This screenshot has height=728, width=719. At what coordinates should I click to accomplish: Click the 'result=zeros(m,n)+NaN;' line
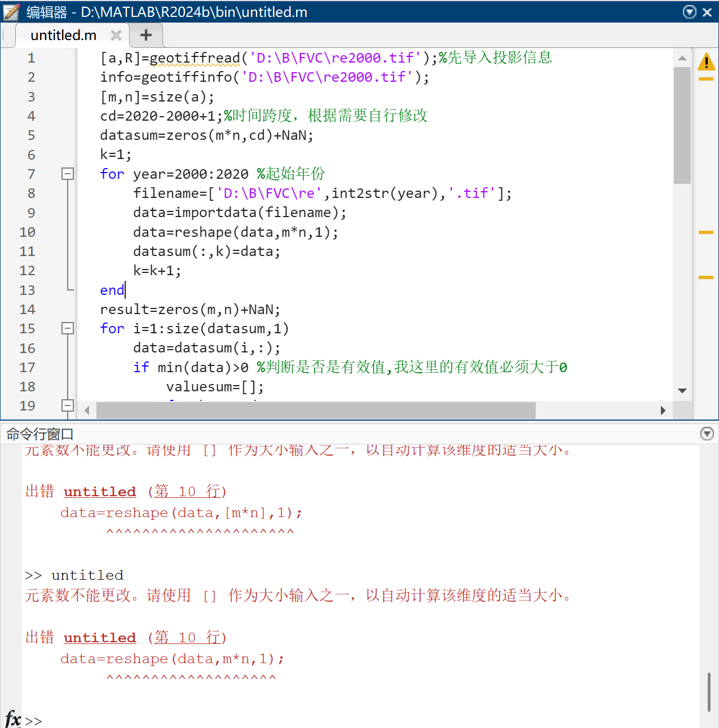click(190, 310)
